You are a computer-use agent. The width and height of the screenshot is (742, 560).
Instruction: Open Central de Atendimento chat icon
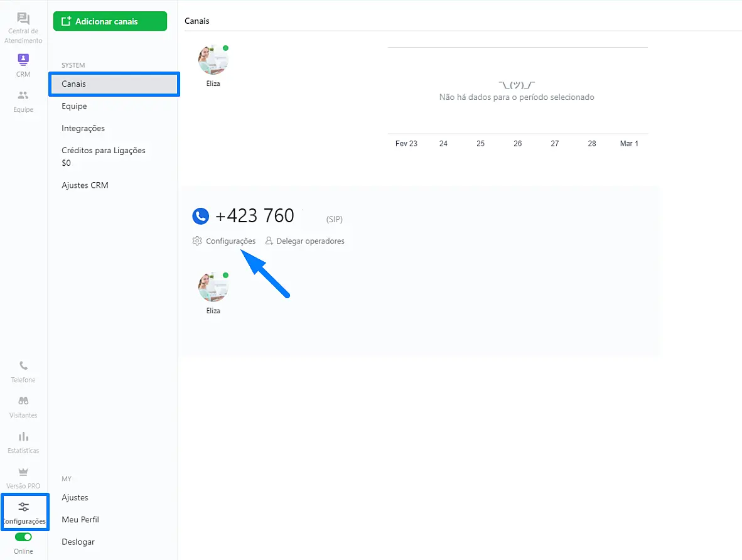click(x=23, y=19)
